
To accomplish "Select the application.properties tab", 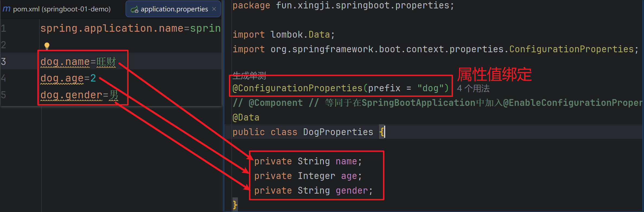I will pos(174,9).
